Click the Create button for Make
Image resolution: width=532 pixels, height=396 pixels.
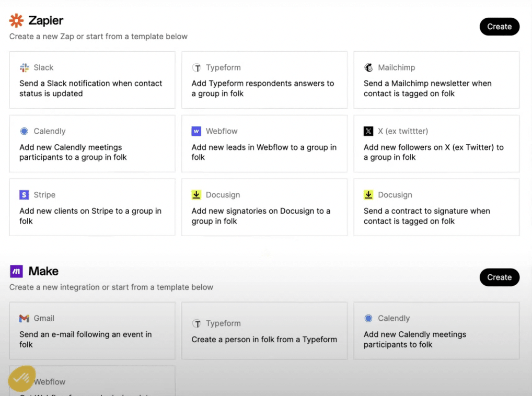[500, 277]
